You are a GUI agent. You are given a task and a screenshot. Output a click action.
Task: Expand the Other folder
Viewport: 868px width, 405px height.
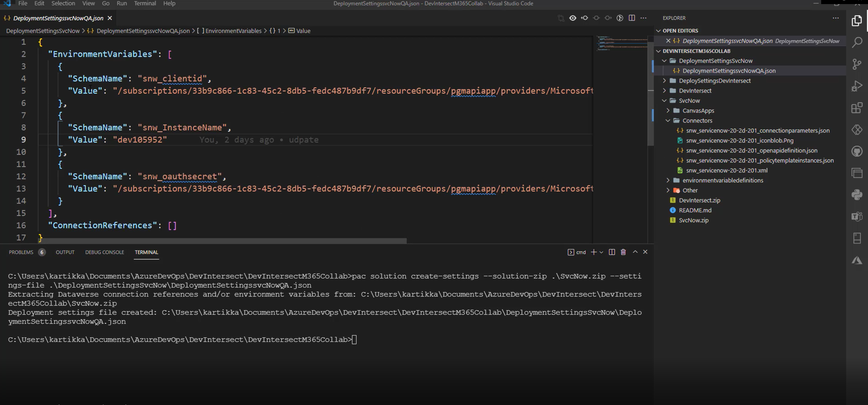[668, 190]
